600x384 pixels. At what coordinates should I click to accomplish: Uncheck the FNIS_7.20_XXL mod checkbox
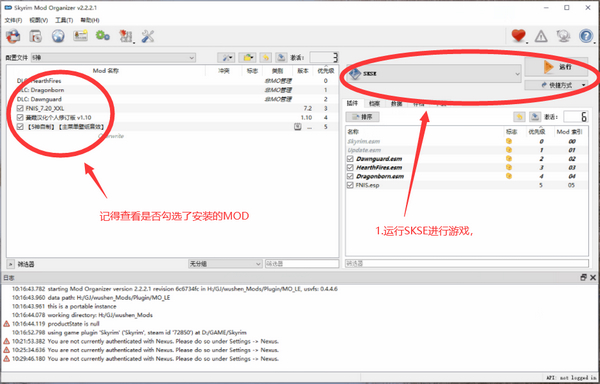coord(20,108)
